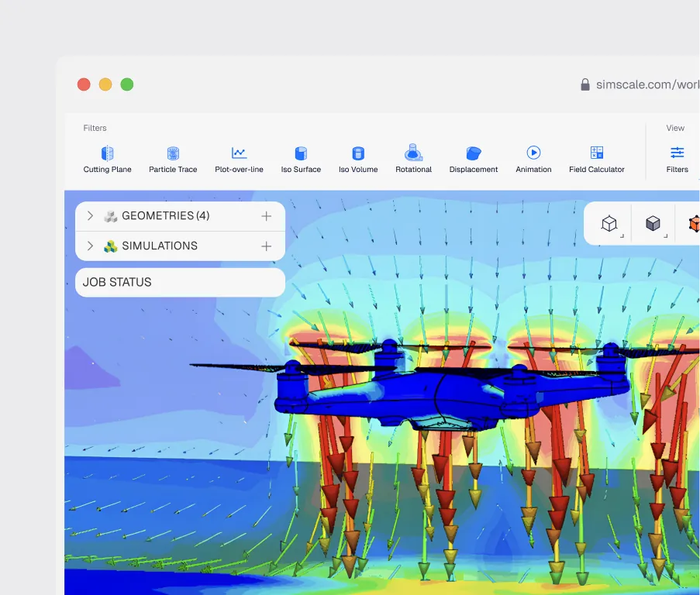700x595 pixels.
Task: Click the SIMULATIONS colored cubes icon
Action: pos(110,246)
